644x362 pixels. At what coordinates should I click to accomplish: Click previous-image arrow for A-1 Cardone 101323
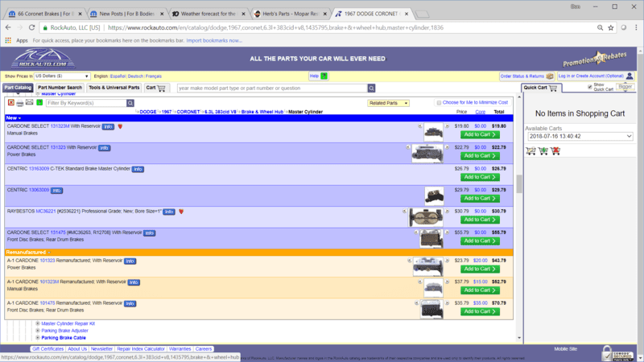pyautogui.click(x=410, y=260)
